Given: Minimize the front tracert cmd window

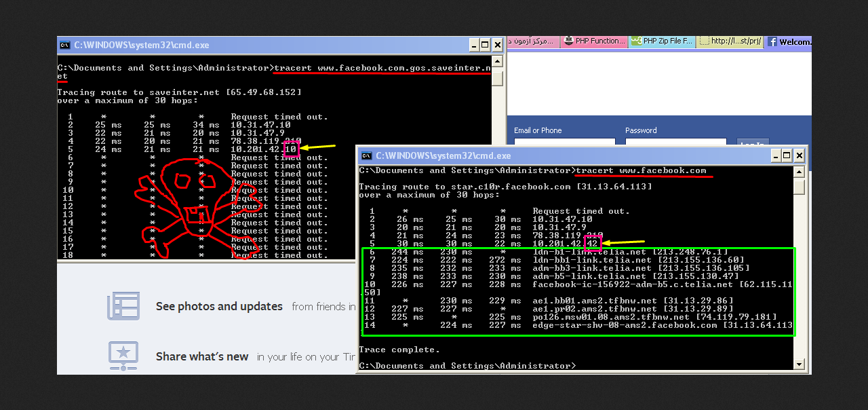Looking at the screenshot, I should 774,155.
